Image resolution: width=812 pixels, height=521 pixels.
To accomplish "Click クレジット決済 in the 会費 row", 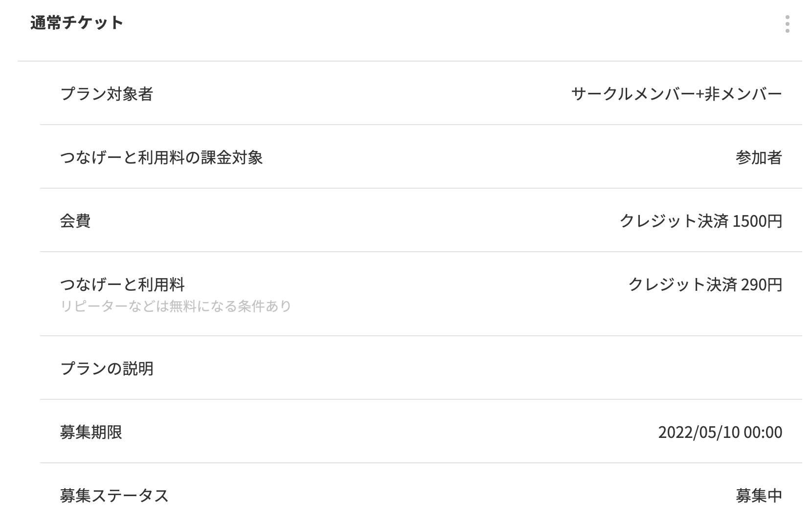I will [x=674, y=221].
